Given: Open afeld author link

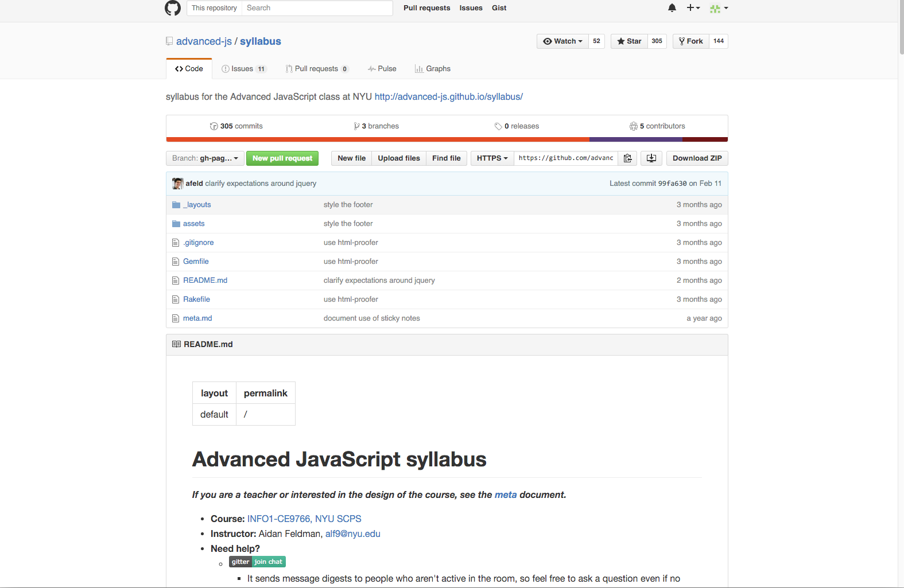Looking at the screenshot, I should [194, 184].
